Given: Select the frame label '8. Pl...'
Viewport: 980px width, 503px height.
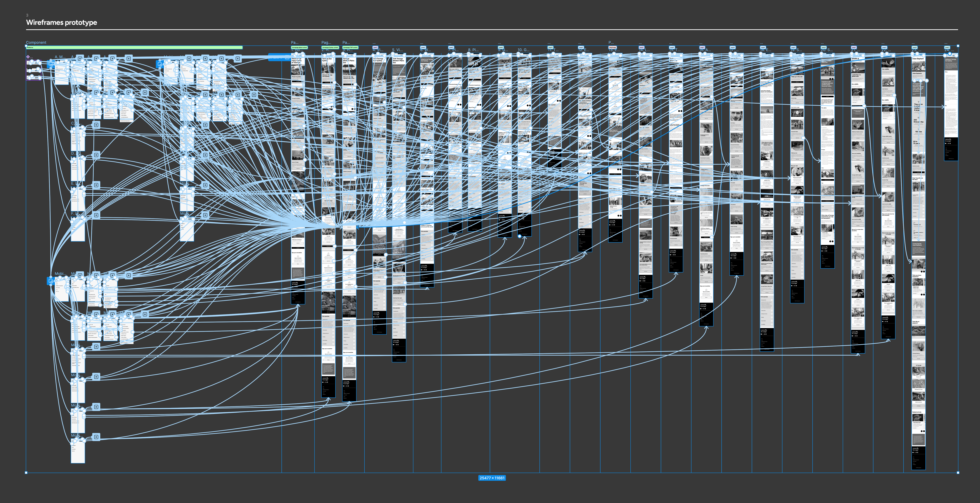Looking at the screenshot, I should (x=473, y=50).
